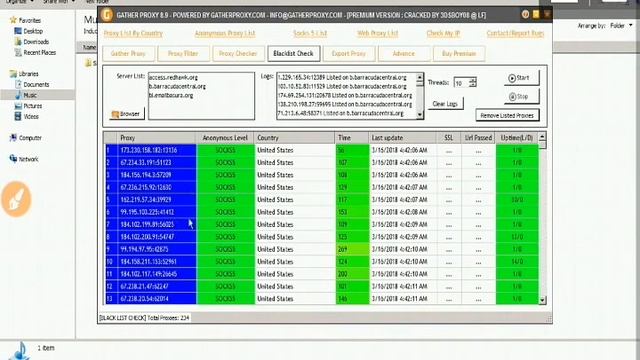Image resolution: width=640 pixels, height=360 pixels.
Task: Open Buy Premium tab
Action: tap(459, 53)
